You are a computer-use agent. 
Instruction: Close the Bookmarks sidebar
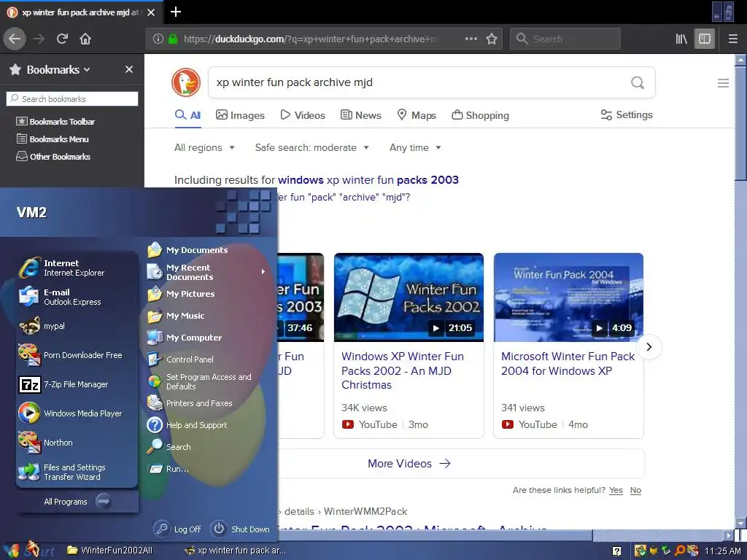129,69
